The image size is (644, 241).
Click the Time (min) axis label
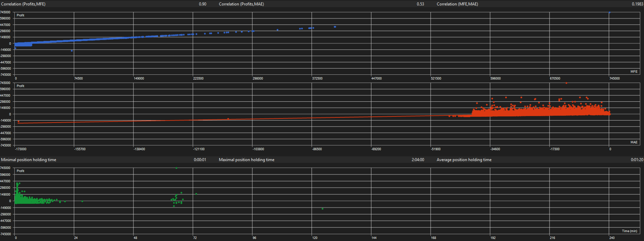point(629,231)
